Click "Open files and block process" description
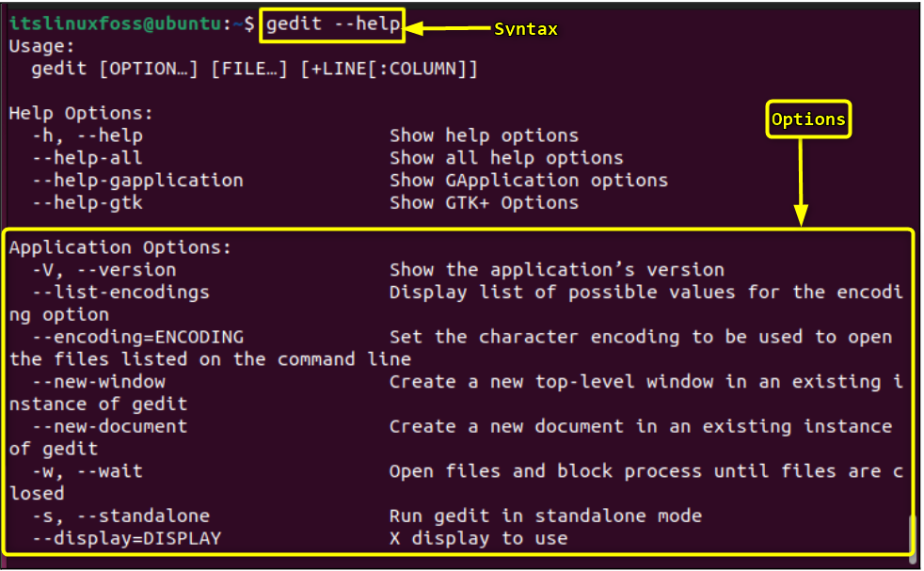This screenshot has width=924, height=571. [645, 472]
